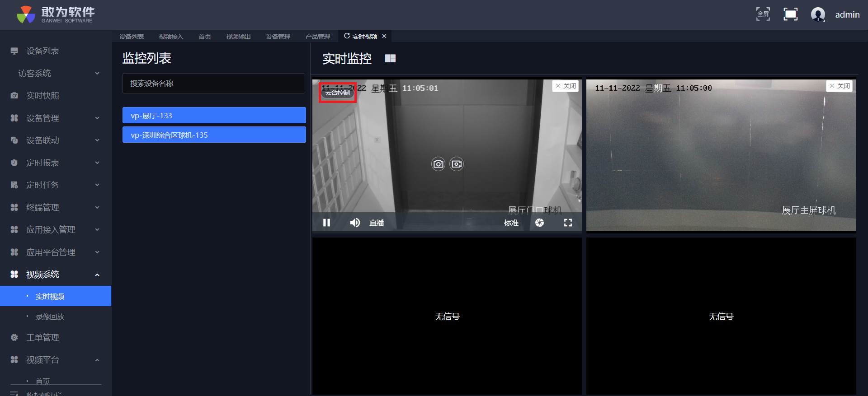Switch to the 视频输出 tab

click(238, 37)
